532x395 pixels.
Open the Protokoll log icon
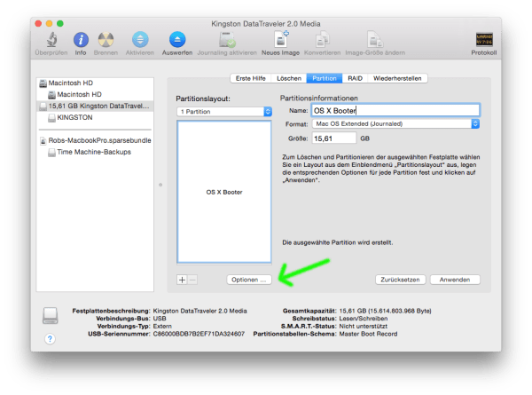(x=484, y=40)
